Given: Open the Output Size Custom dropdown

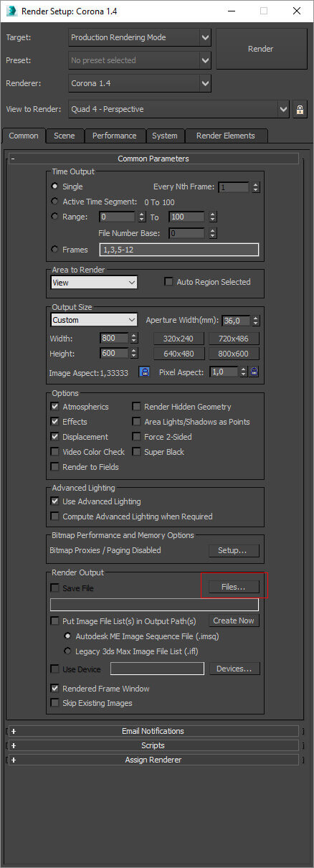Looking at the screenshot, I should (94, 320).
